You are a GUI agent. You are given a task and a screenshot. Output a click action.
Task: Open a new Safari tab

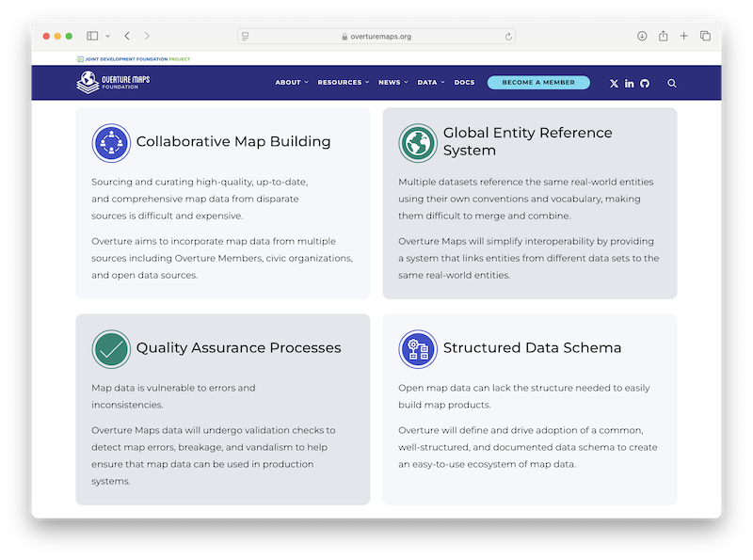point(684,36)
